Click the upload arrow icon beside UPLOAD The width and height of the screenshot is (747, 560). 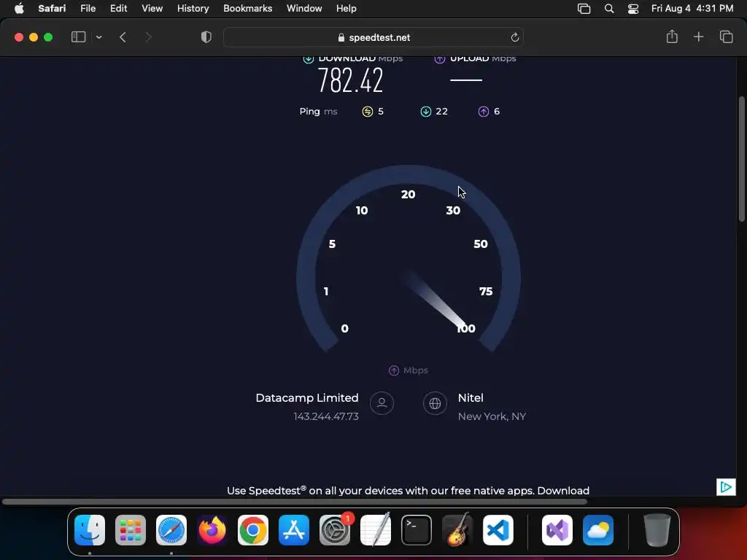[x=440, y=59]
